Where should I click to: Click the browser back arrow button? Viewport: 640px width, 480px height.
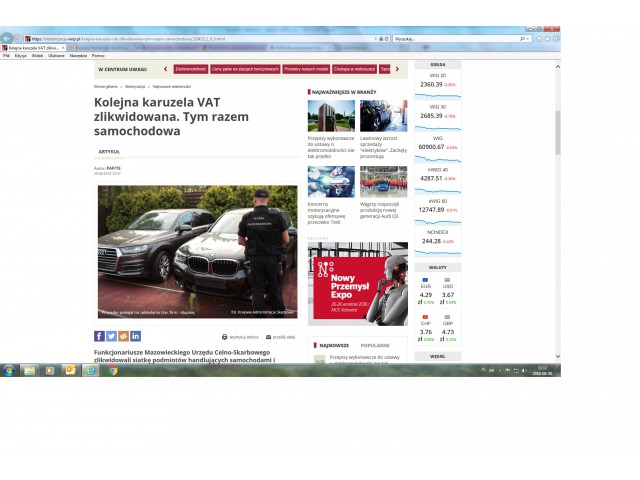[8, 38]
